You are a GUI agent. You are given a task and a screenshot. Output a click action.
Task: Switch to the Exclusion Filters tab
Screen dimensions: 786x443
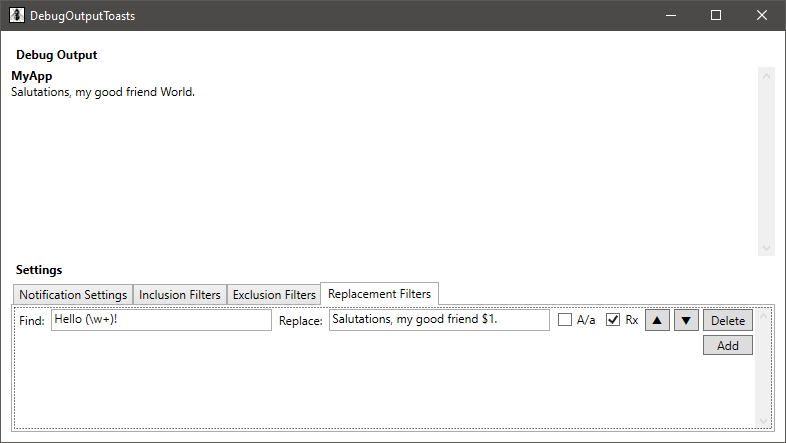point(274,295)
